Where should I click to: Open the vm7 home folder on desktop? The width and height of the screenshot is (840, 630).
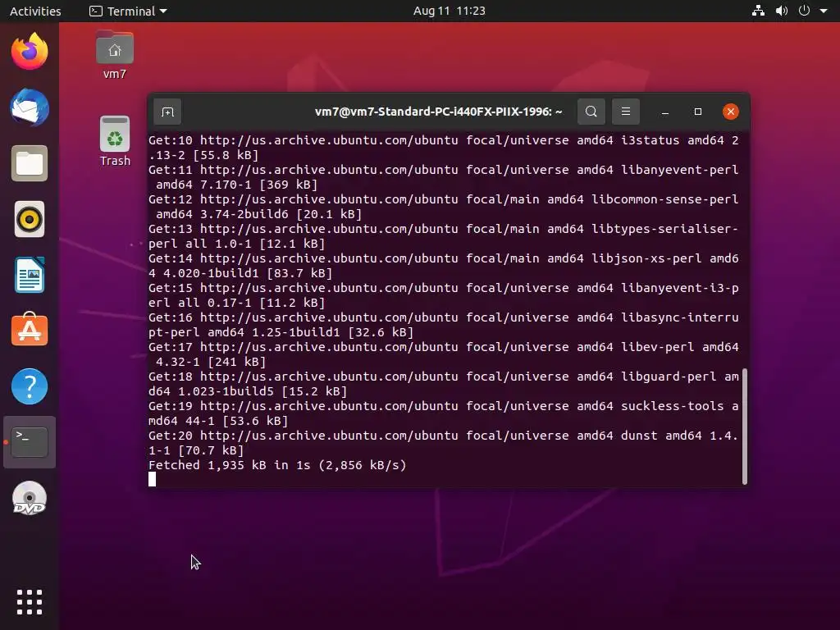click(x=115, y=55)
